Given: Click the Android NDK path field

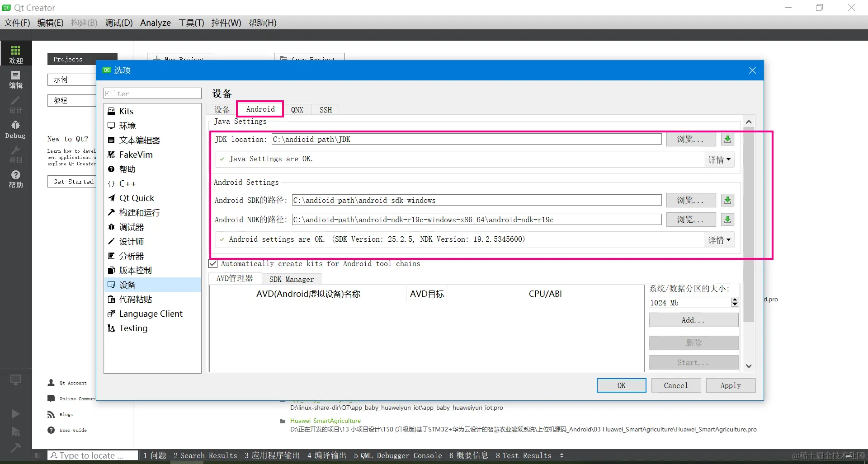Looking at the screenshot, I should (477, 220).
